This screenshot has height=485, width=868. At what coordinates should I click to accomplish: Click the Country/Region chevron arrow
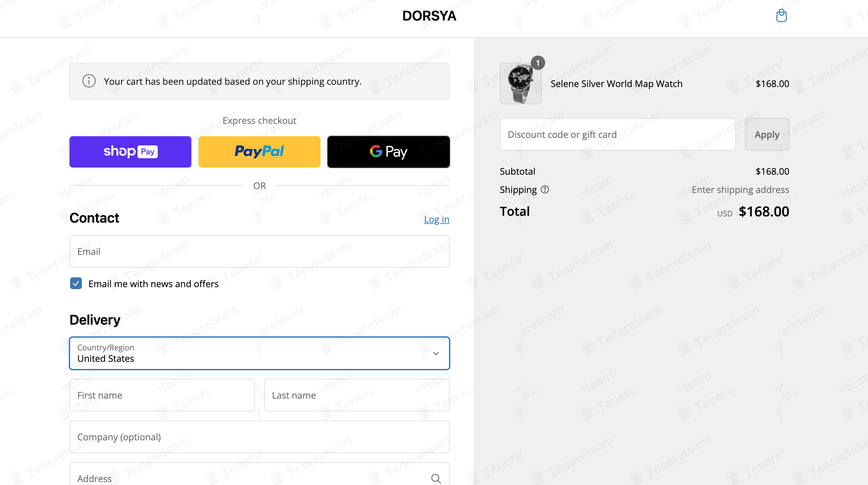(x=436, y=354)
